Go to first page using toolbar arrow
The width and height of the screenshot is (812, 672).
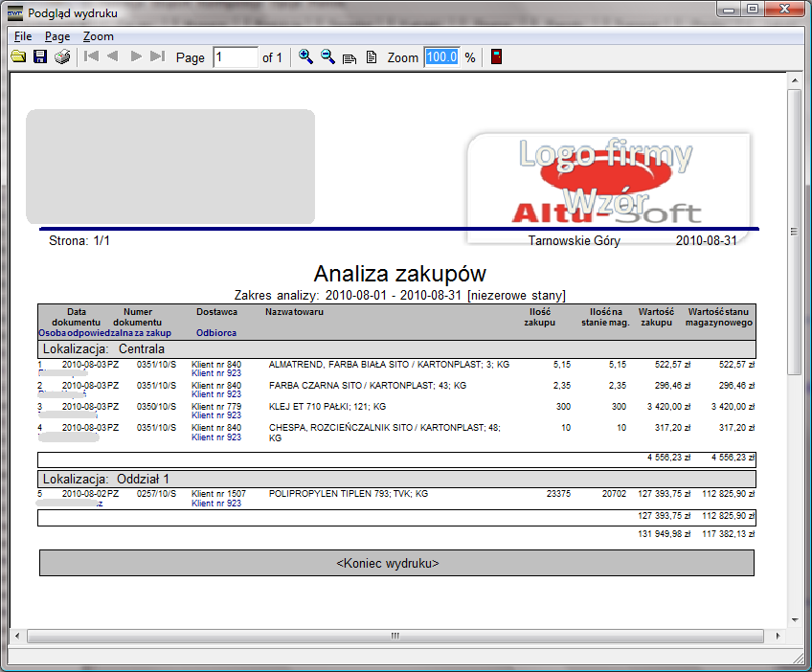coord(91,57)
